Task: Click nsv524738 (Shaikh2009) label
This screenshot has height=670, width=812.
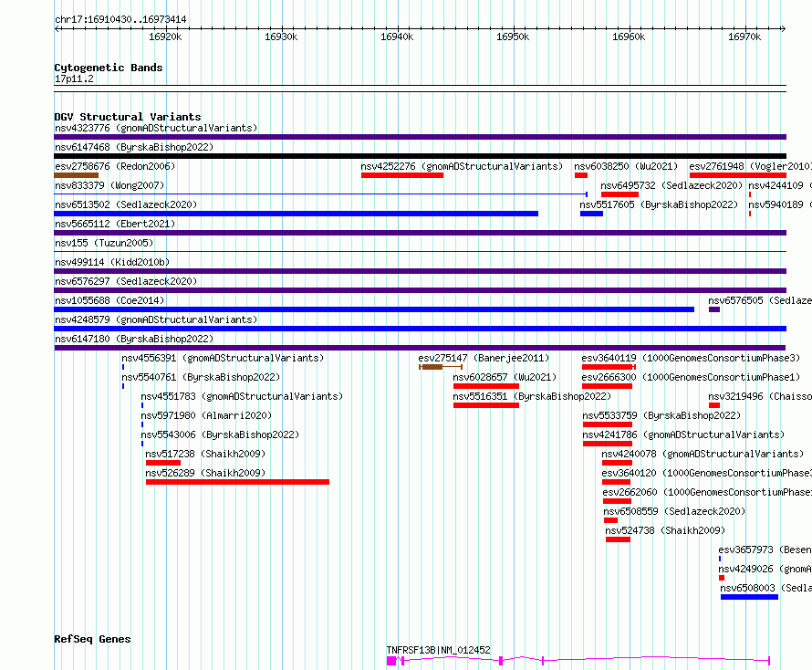Action: click(x=665, y=530)
